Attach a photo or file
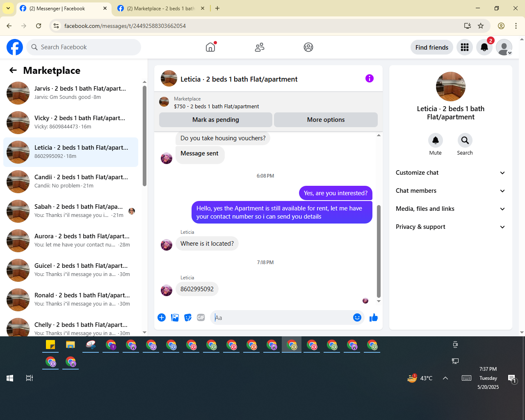Screen dimensions: 525x420 click(175, 317)
